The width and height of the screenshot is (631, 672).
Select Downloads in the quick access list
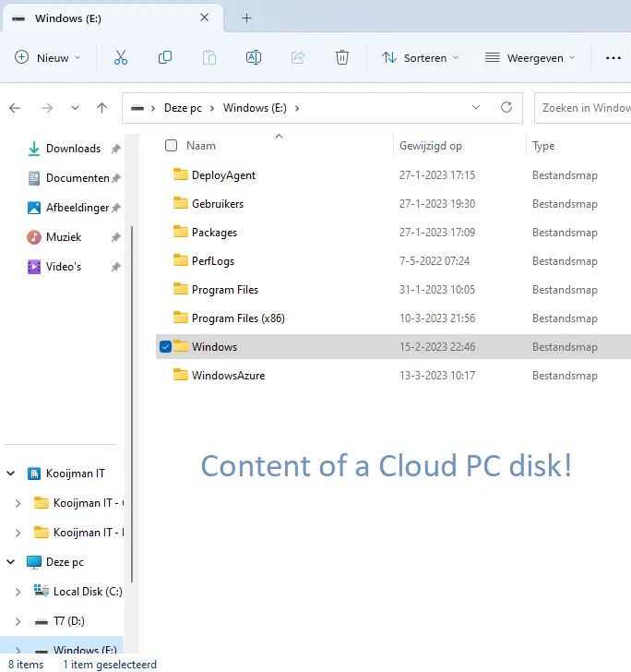73,149
